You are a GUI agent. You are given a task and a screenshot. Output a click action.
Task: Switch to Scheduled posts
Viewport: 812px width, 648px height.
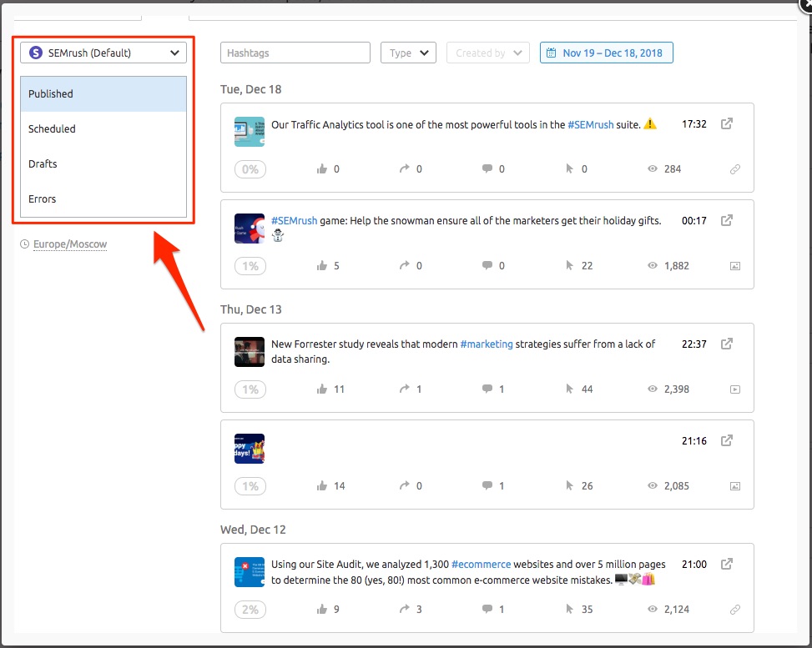103,129
